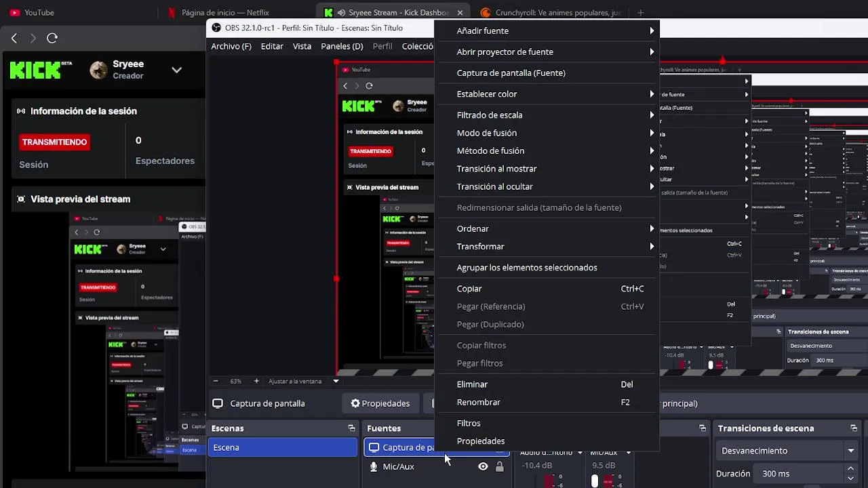Close the Sryeee Stream Kick tab

[x=460, y=12]
